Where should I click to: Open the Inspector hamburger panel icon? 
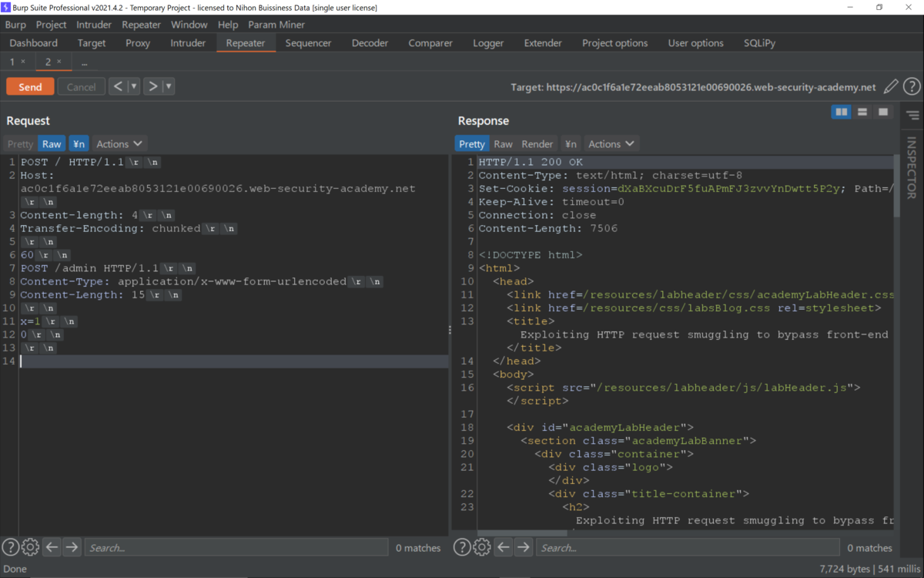(912, 116)
